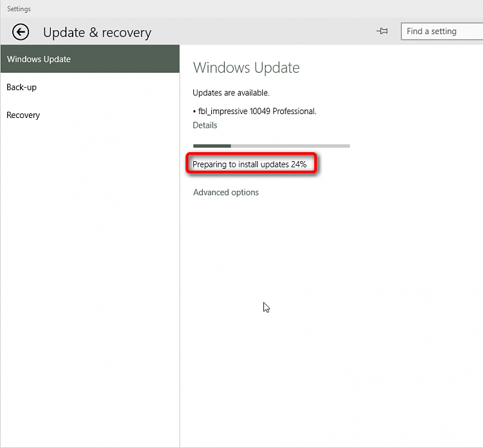Screen dimensions: 483x448
Task: Open Advanced options link
Action: tap(226, 192)
